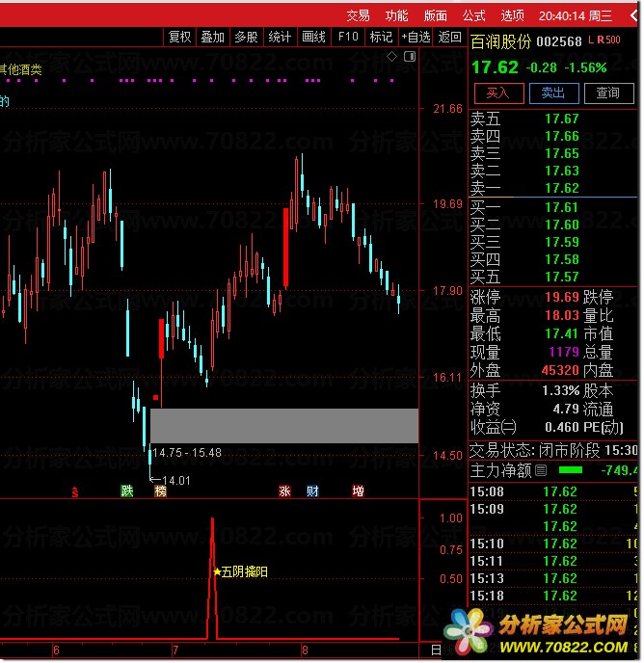Click the 买一 price 17.61
The height and width of the screenshot is (663, 644).
(562, 207)
